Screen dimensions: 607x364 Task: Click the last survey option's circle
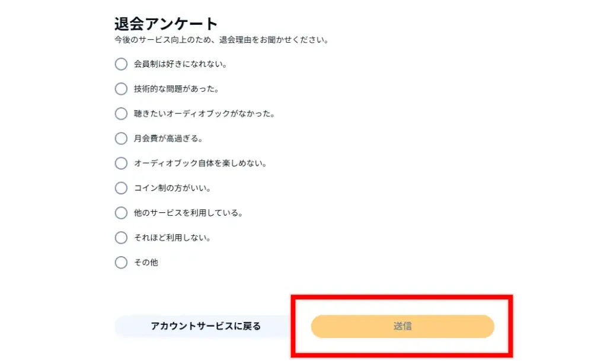121,263
